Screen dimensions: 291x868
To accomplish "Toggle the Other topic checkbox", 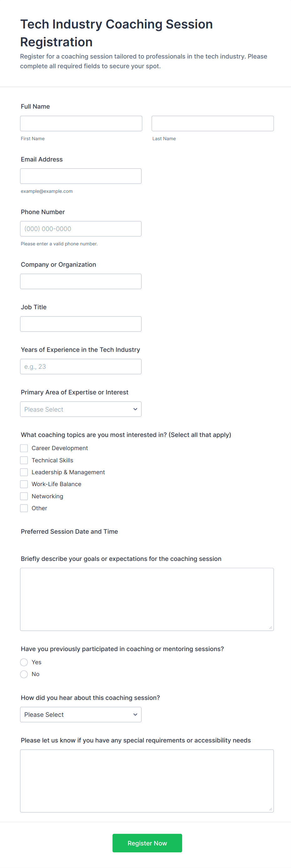I will pos(24,508).
